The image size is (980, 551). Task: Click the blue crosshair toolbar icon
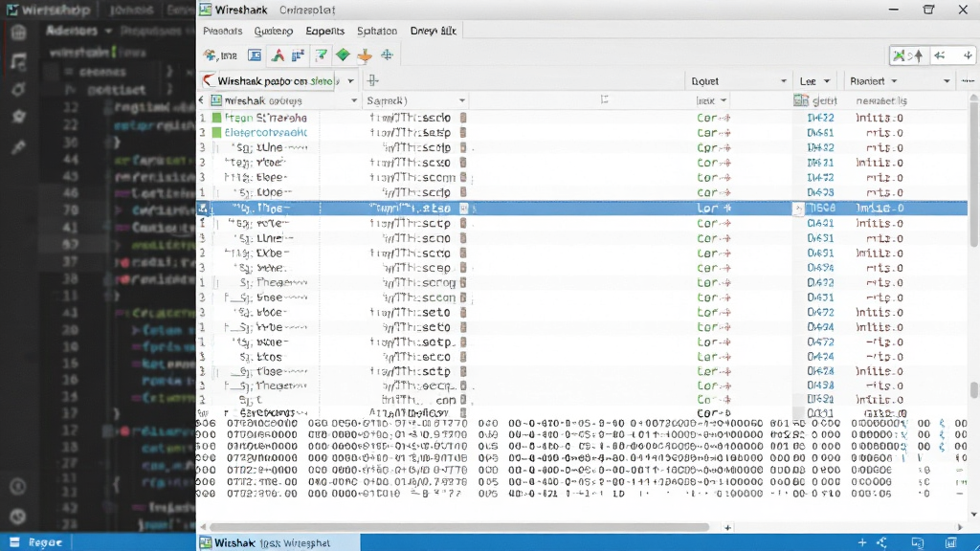click(387, 55)
